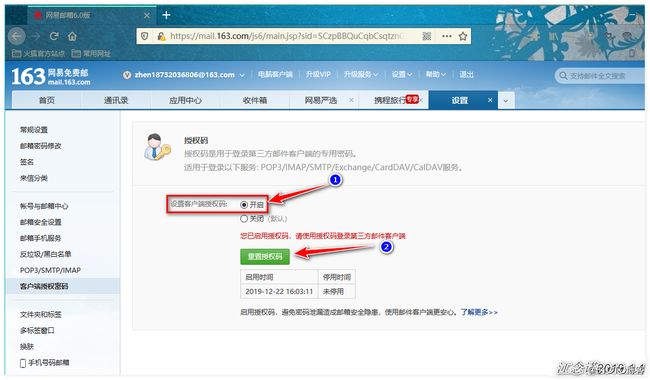Expand the zhen18732036806@163.com account dropdown
Screen dimensions: 650x380
tap(242, 75)
